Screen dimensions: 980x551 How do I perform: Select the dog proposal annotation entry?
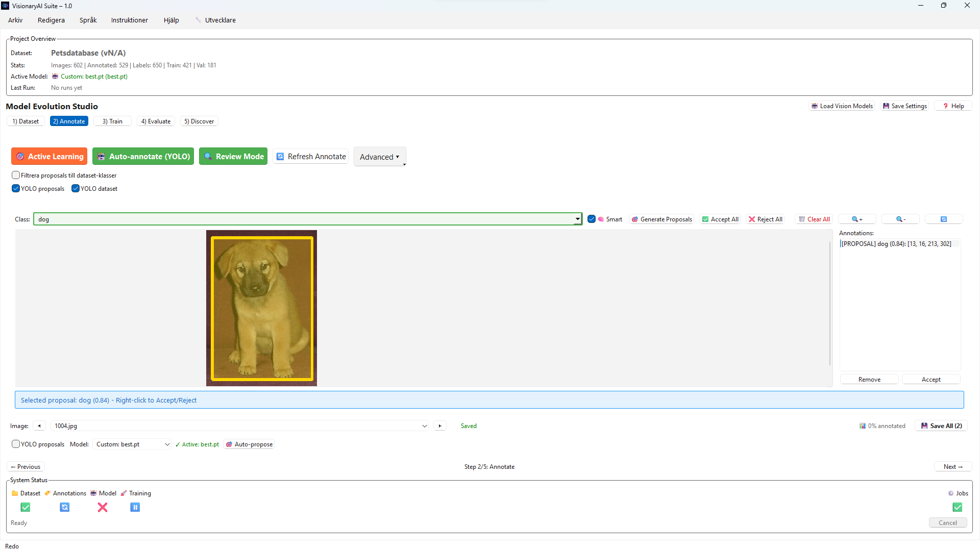(x=896, y=244)
